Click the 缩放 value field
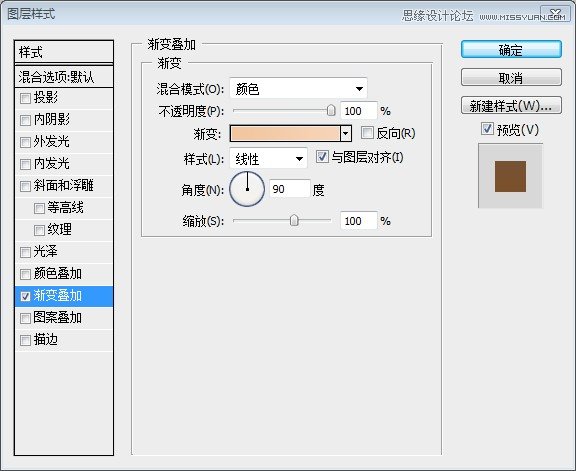 coord(359,221)
